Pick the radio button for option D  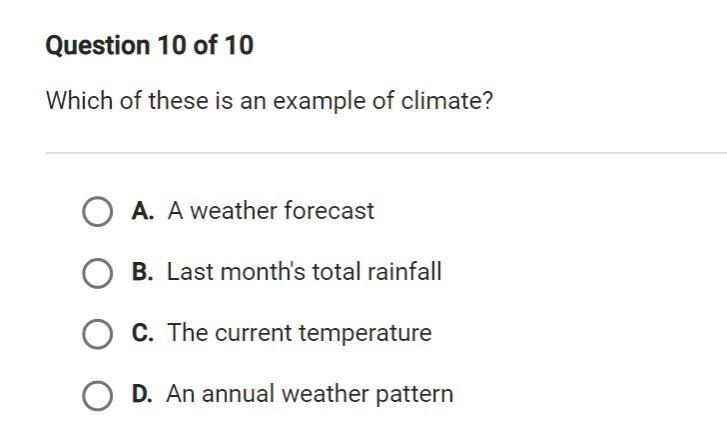(97, 395)
